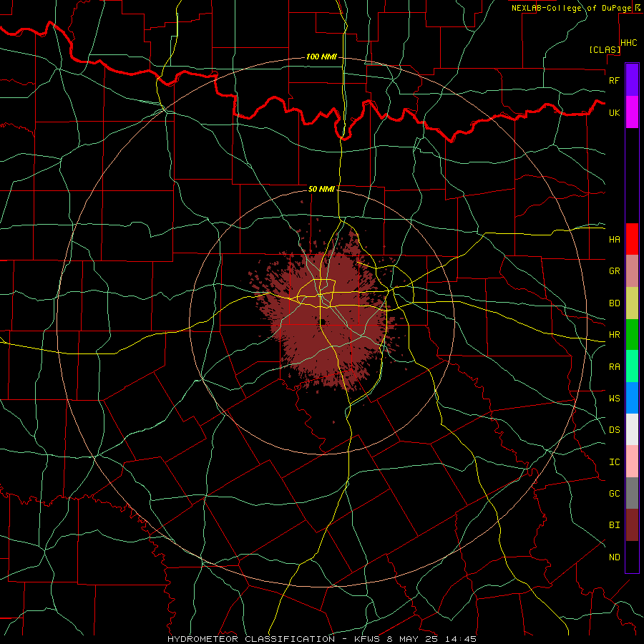Click the ND black legend swatch
644x644 pixels.
tap(632, 557)
